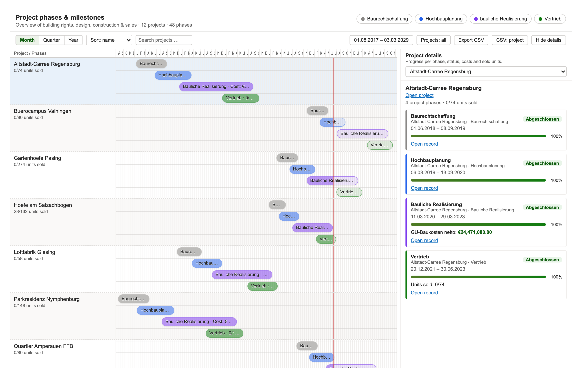Click the Baurechtschaffung 100% progress bar
This screenshot has height=368, width=588.
[x=478, y=136]
